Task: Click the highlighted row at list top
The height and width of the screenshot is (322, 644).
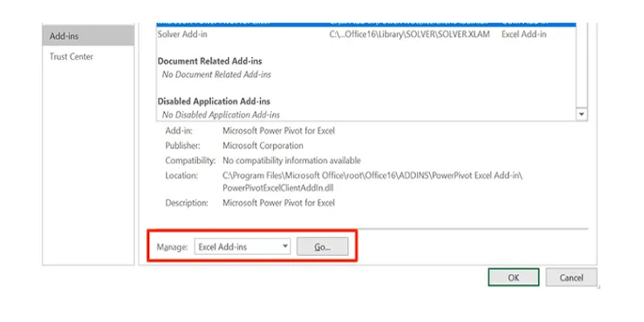Action: [x=362, y=25]
